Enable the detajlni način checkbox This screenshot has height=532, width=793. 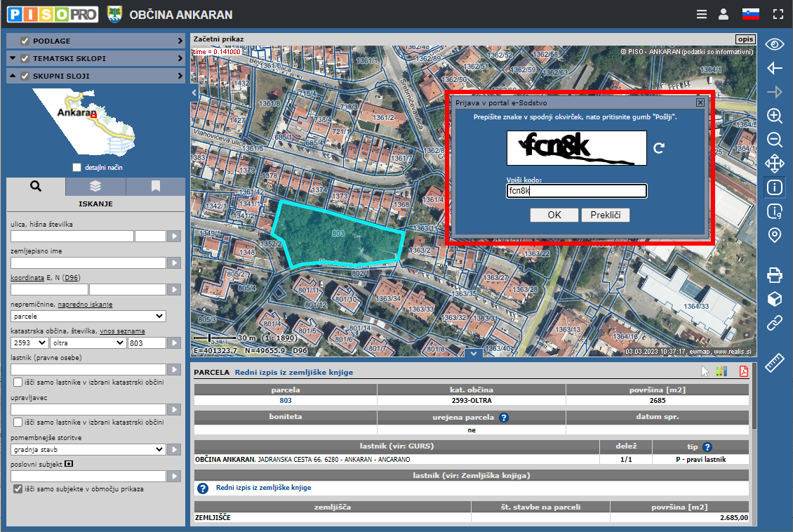tap(77, 168)
